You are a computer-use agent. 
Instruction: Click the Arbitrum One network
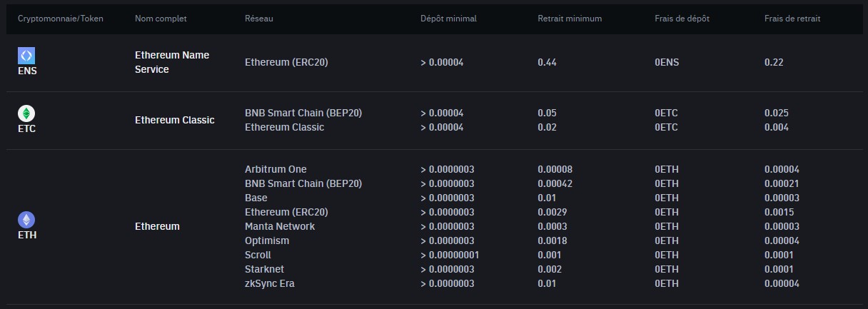[x=276, y=169]
